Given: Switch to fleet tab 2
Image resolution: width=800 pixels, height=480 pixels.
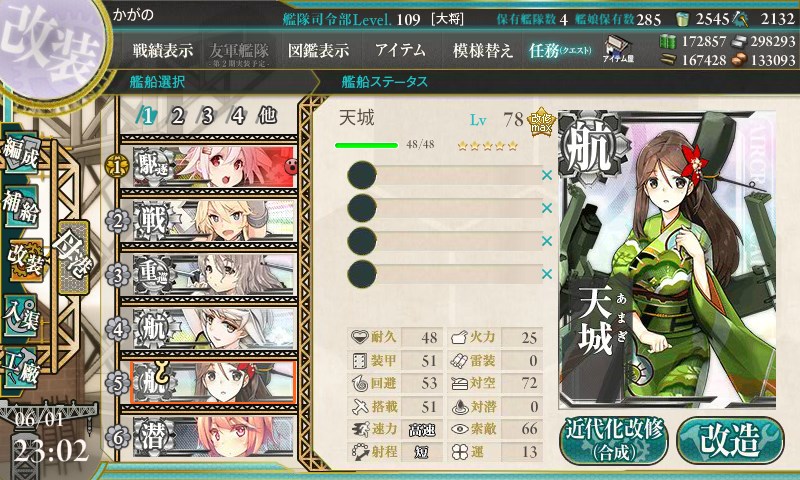Looking at the screenshot, I should 177,116.
